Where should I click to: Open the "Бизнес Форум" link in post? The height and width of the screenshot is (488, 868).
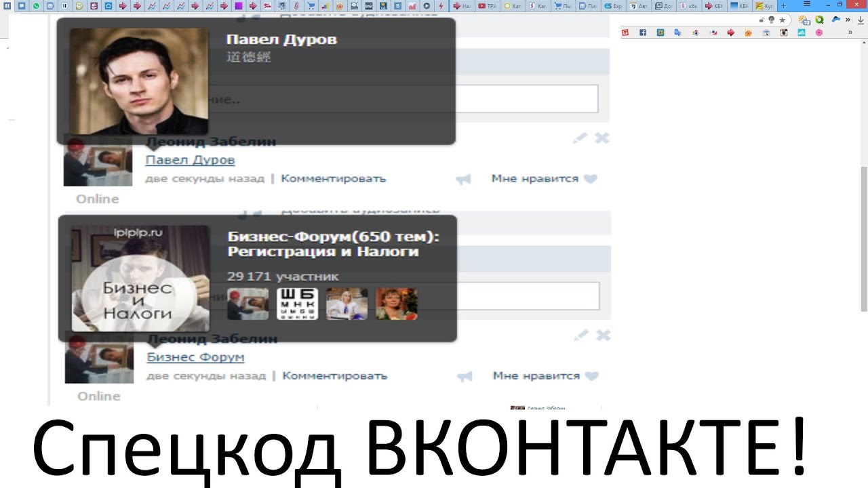click(x=195, y=357)
